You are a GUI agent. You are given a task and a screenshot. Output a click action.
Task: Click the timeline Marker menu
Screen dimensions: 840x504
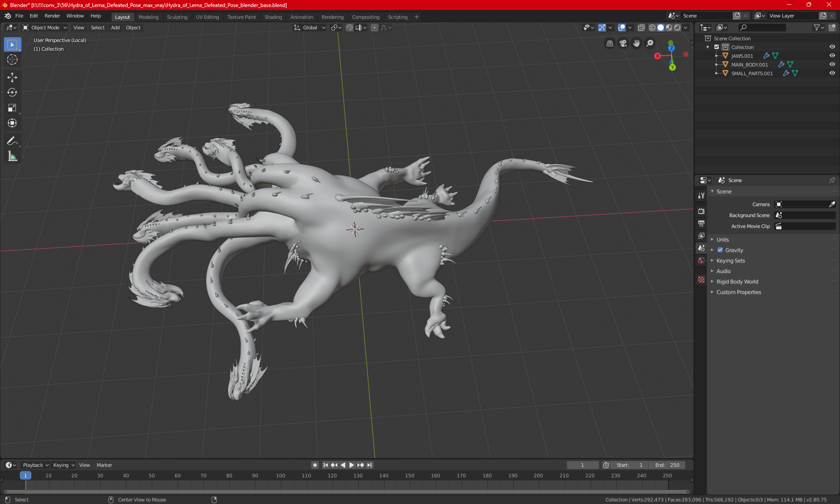(104, 465)
